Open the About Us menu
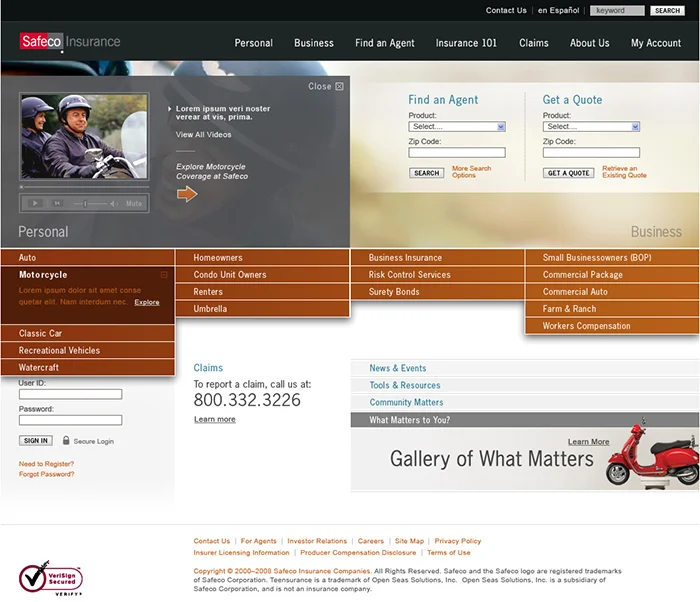The width and height of the screenshot is (700, 602). 589,43
